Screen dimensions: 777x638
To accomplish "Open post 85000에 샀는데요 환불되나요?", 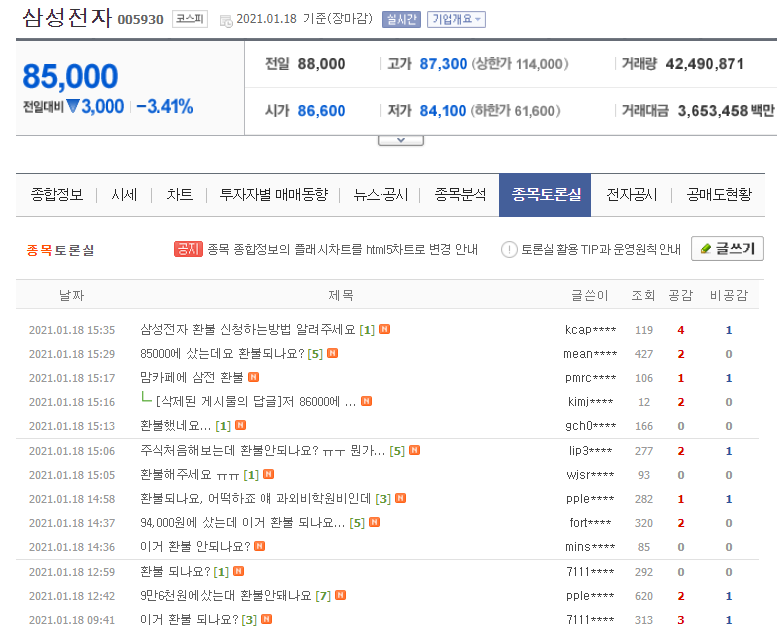I will click(x=222, y=353).
